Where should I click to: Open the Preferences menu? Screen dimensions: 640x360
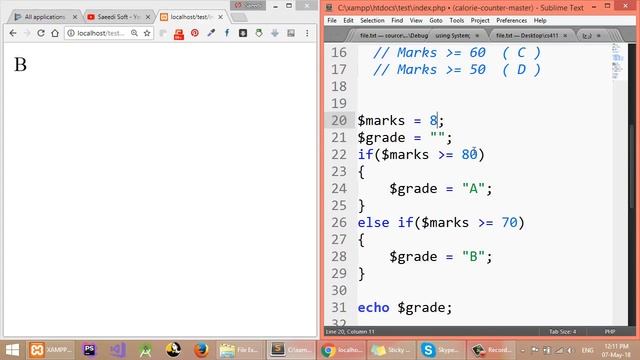[511, 20]
